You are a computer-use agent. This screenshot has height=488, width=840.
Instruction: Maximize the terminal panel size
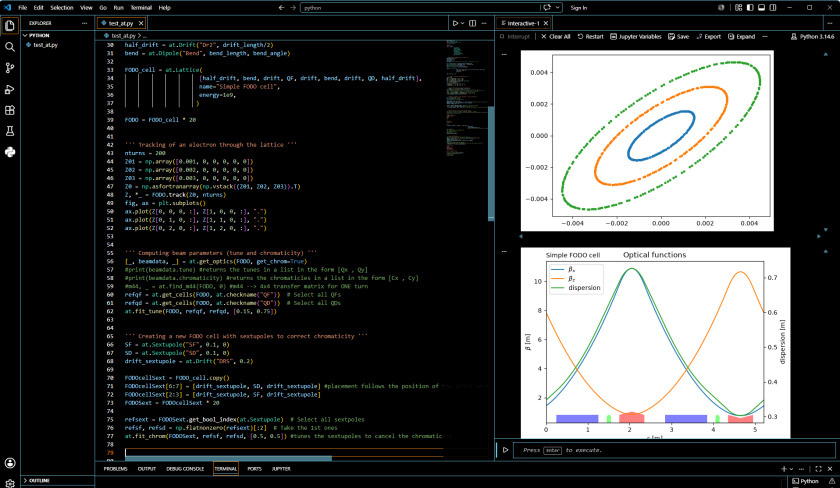819,469
